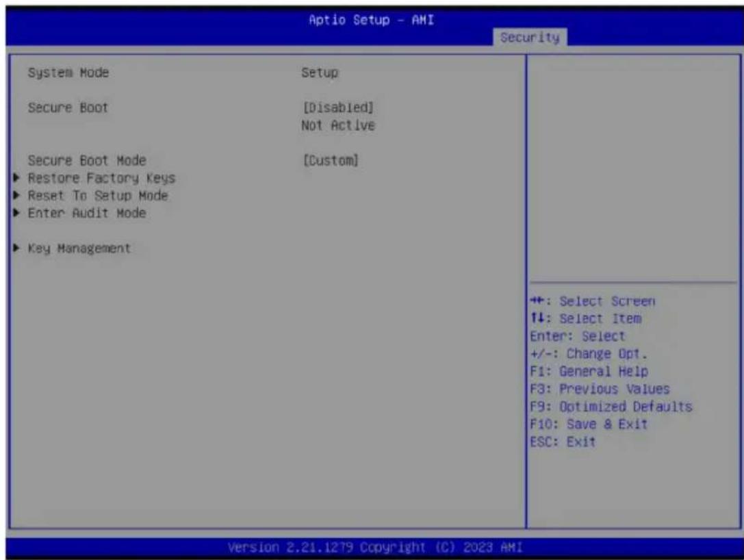Click the F9: Optimized Defaults line
The height and width of the screenshot is (560, 744).
click(611, 407)
